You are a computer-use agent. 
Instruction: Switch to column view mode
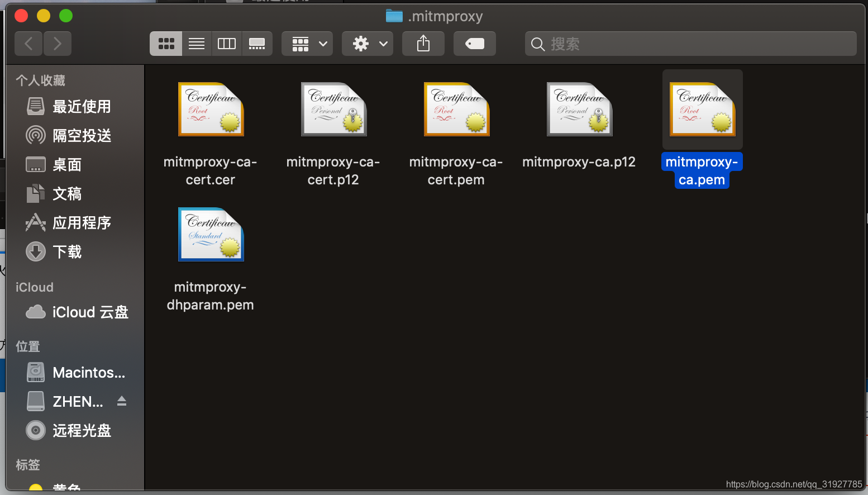227,44
